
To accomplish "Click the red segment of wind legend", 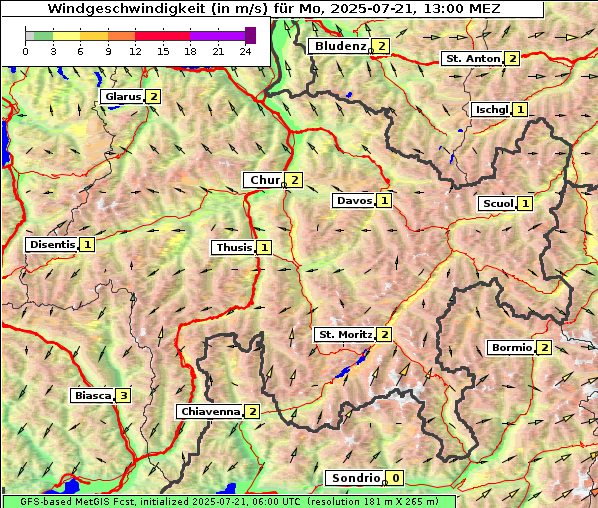I will 162,36.
